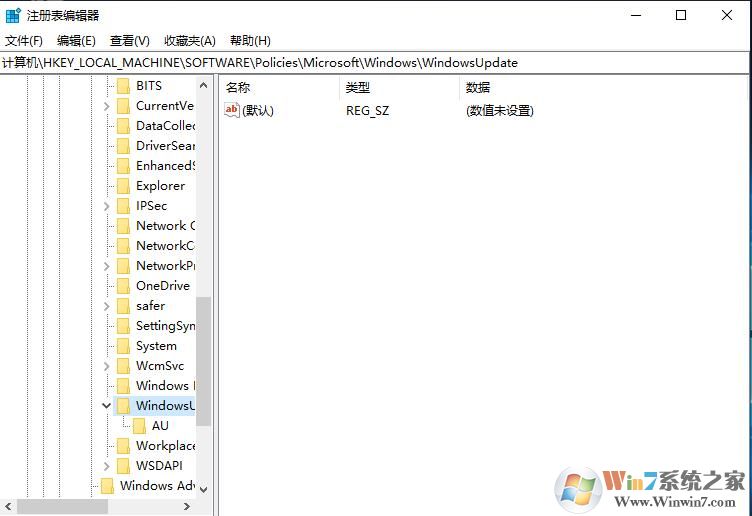Image resolution: width=752 pixels, height=516 pixels.
Task: Select the (默认) value entry
Action: pos(258,111)
